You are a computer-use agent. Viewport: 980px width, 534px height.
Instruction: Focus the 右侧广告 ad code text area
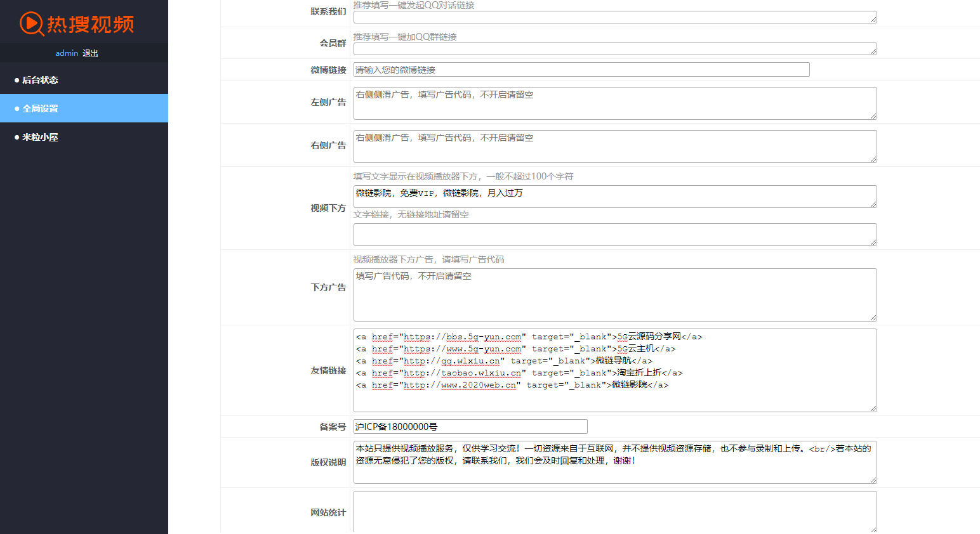(614, 147)
